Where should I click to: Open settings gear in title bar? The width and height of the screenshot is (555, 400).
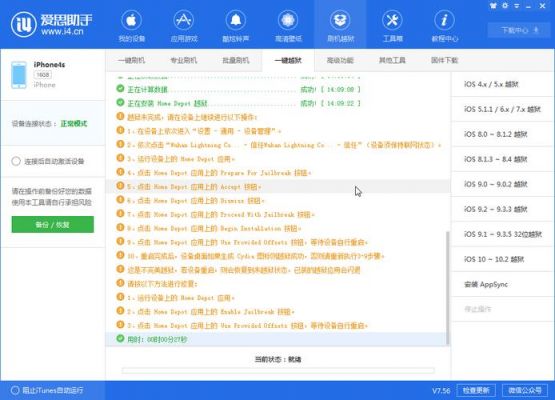click(505, 6)
